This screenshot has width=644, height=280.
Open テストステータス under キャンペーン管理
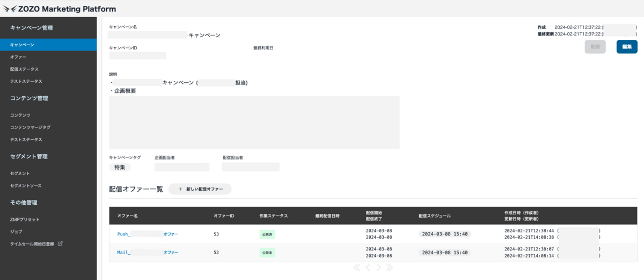[x=26, y=81]
